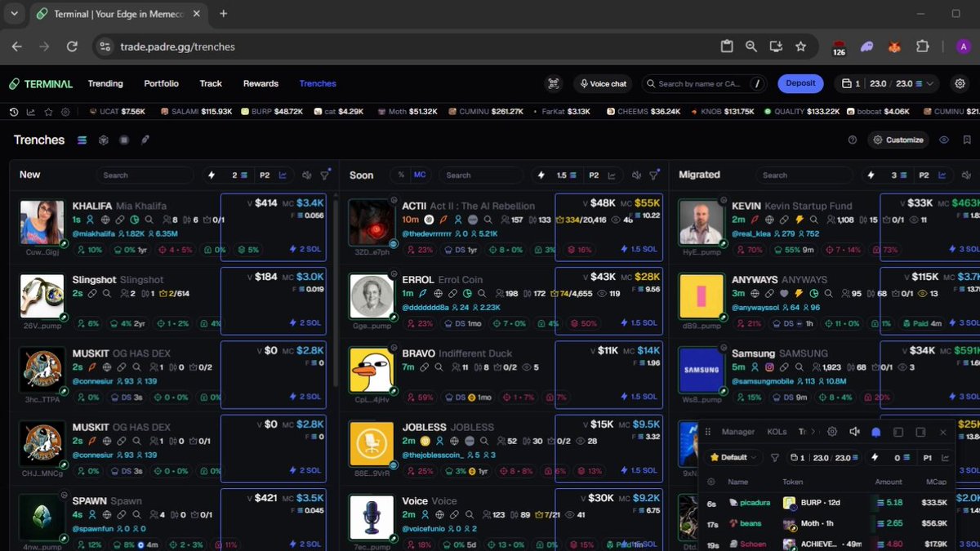This screenshot has width=980, height=551.
Task: Click the bookmark icon next to Customize
Action: [x=967, y=140]
